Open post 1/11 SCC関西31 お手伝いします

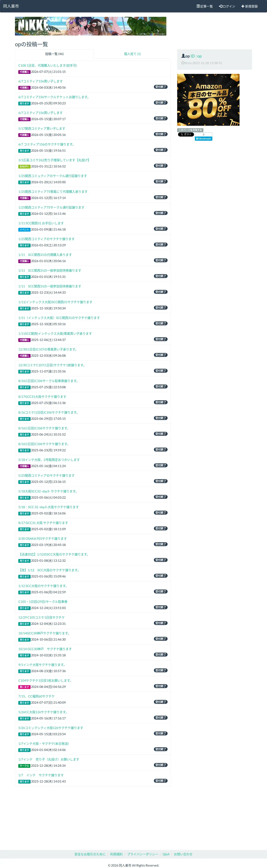coord(41,223)
